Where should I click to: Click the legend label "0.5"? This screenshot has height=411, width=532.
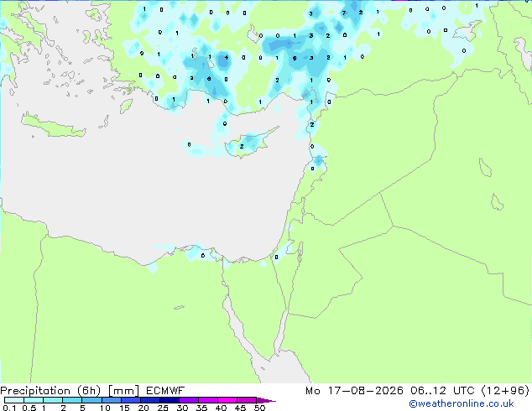tap(29, 408)
